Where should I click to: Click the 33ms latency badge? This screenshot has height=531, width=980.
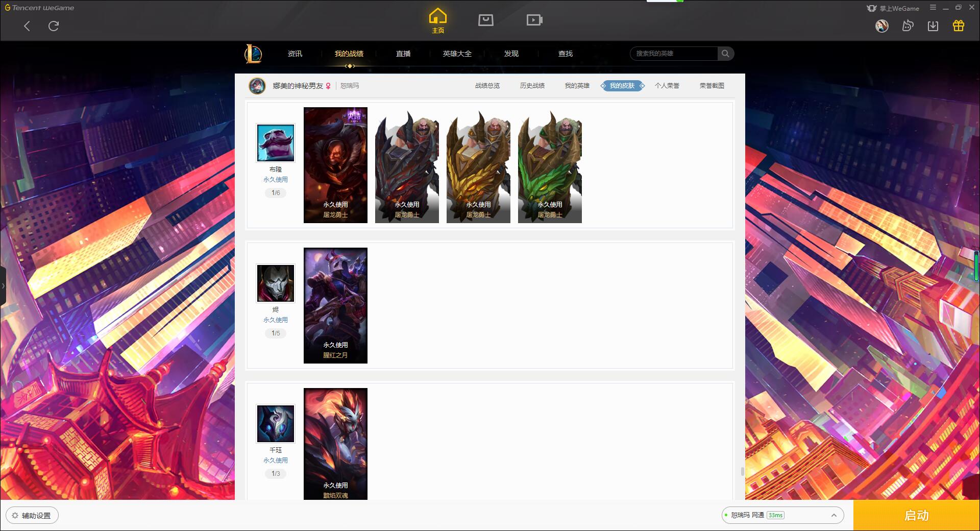775,515
